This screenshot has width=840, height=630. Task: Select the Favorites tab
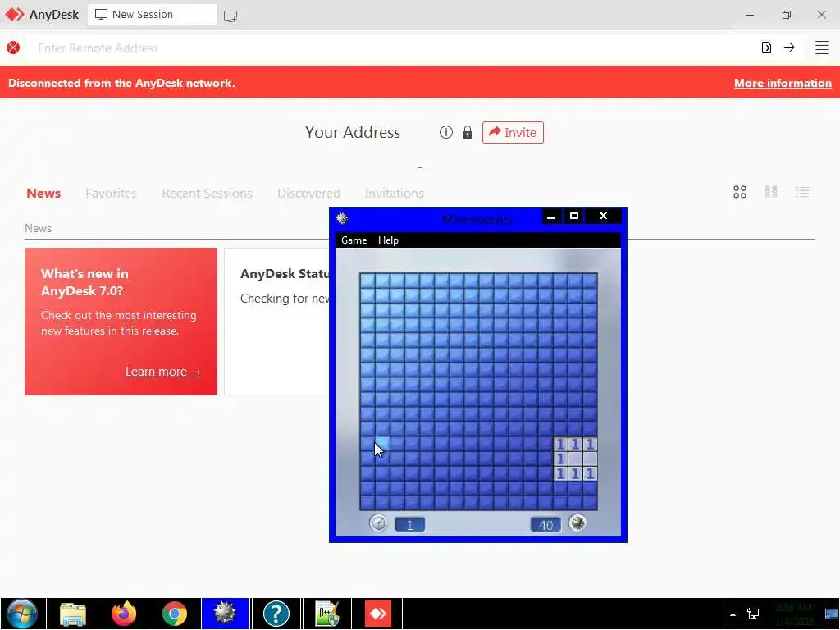[111, 194]
